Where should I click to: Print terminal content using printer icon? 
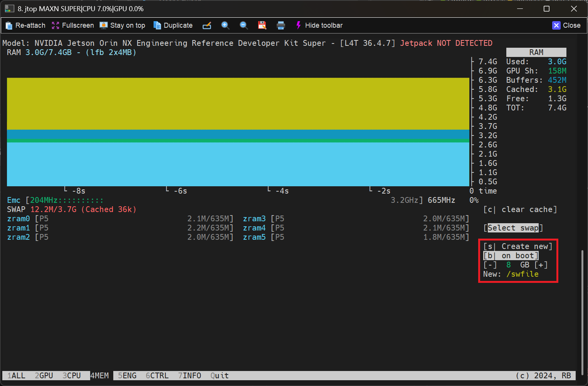coord(281,25)
